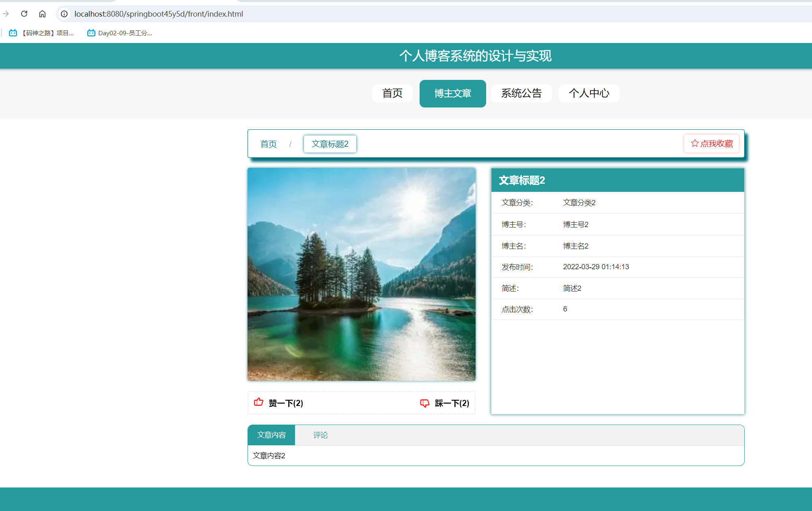The height and width of the screenshot is (511, 812).
Task: Click the site info icon in address bar
Action: point(64,14)
